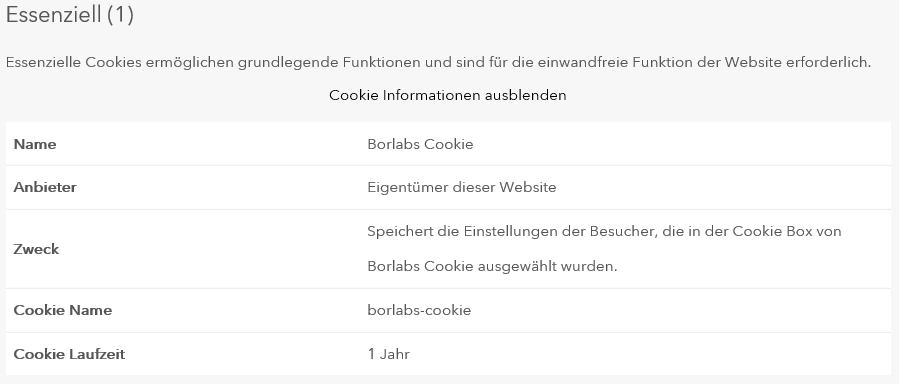Click the 'Speichert die Einstellungen' purpose text
908x386 pixels.
point(462,231)
